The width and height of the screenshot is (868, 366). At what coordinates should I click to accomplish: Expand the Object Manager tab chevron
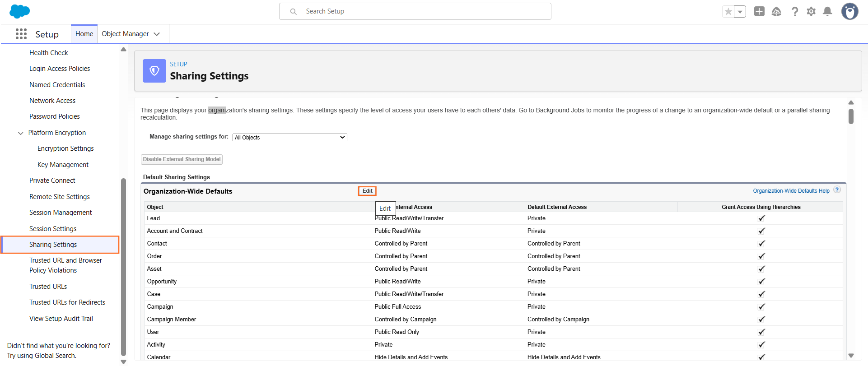tap(157, 34)
